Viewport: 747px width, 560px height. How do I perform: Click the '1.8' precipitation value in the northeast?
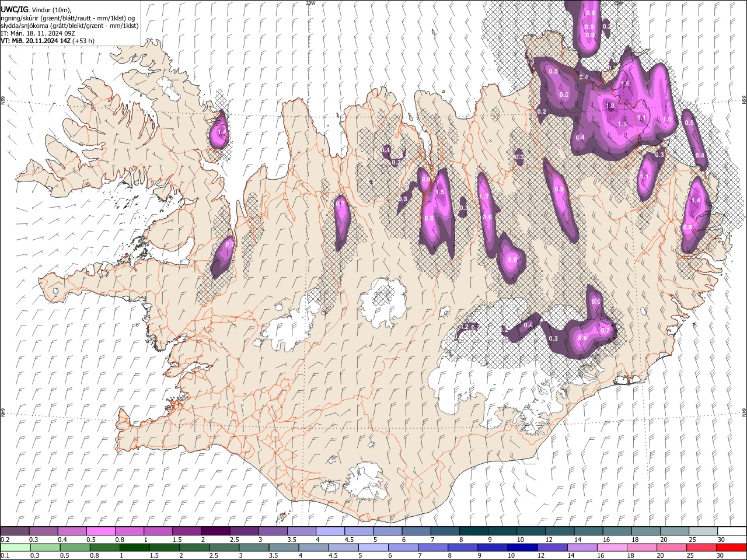click(610, 106)
